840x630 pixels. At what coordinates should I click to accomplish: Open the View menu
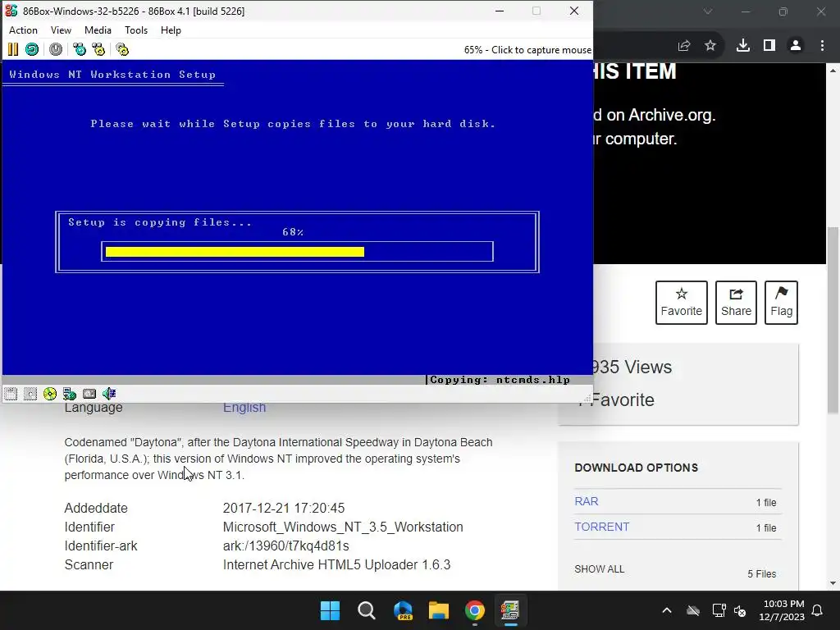[x=61, y=30]
